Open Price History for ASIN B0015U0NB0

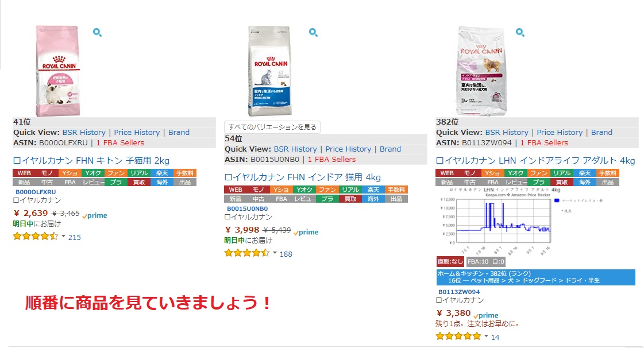[348, 149]
